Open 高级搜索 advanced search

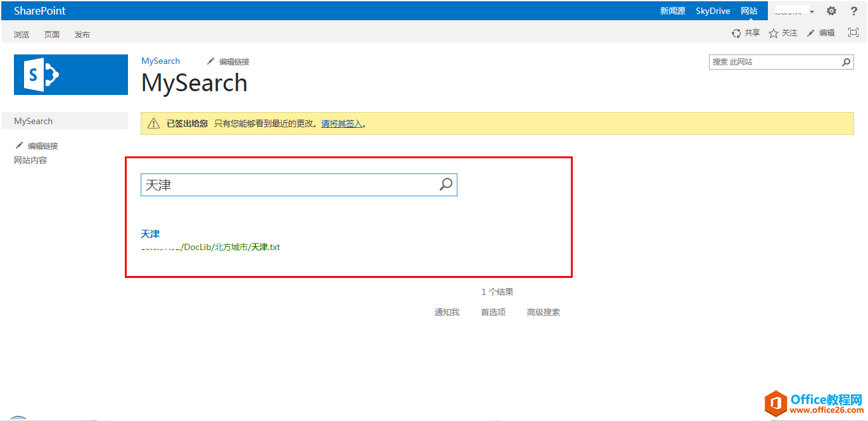point(542,311)
